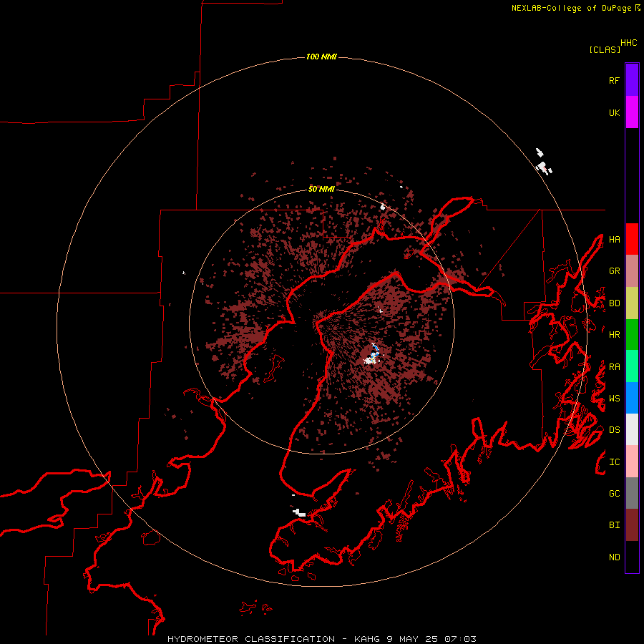This screenshot has height=644, width=644.
Task: Click the IC light pink legend swatch
Action: click(x=632, y=462)
